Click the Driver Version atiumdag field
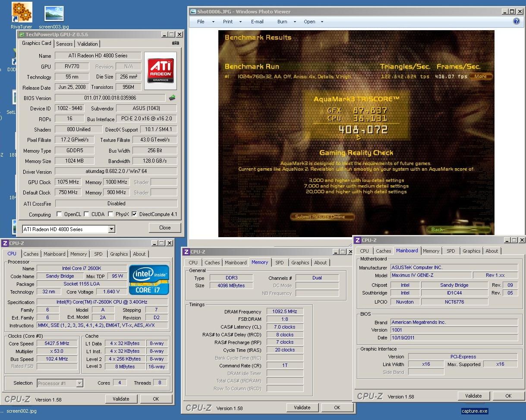Image resolution: width=526 pixels, height=420 pixels. coord(116,172)
